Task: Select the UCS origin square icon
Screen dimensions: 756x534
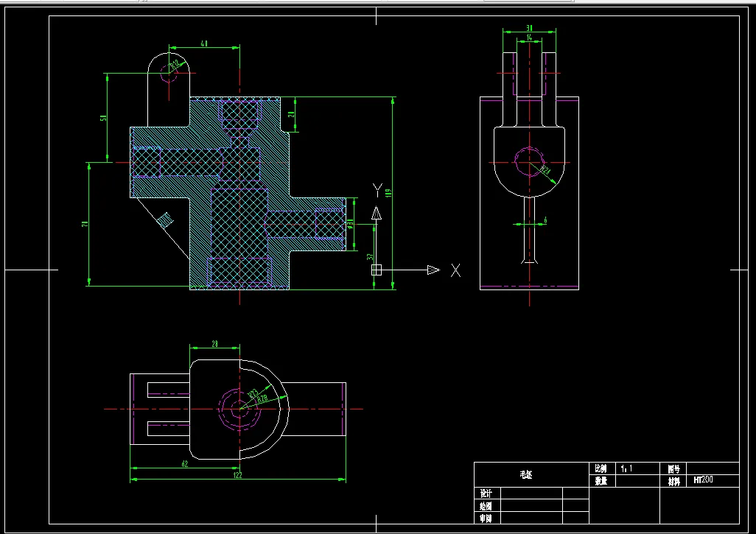Action: pyautogui.click(x=377, y=270)
